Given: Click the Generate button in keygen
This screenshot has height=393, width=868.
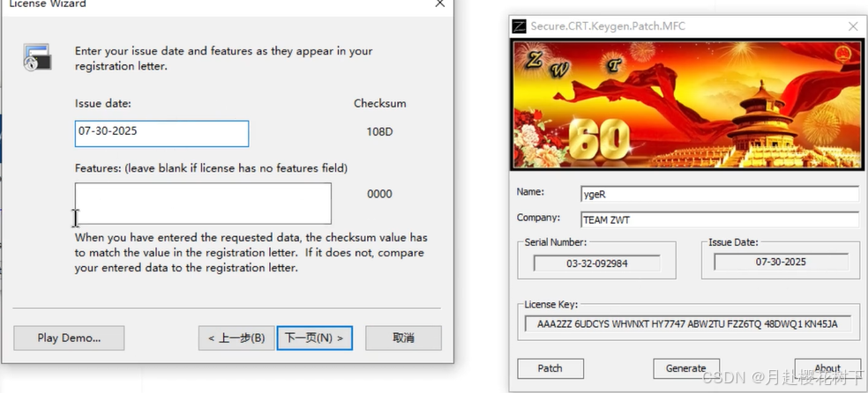Looking at the screenshot, I should pos(686,368).
